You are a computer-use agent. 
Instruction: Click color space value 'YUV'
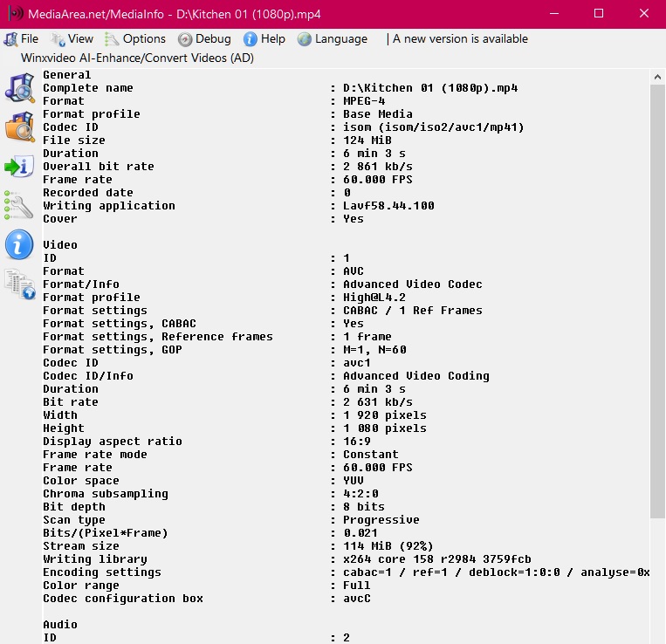point(354,481)
